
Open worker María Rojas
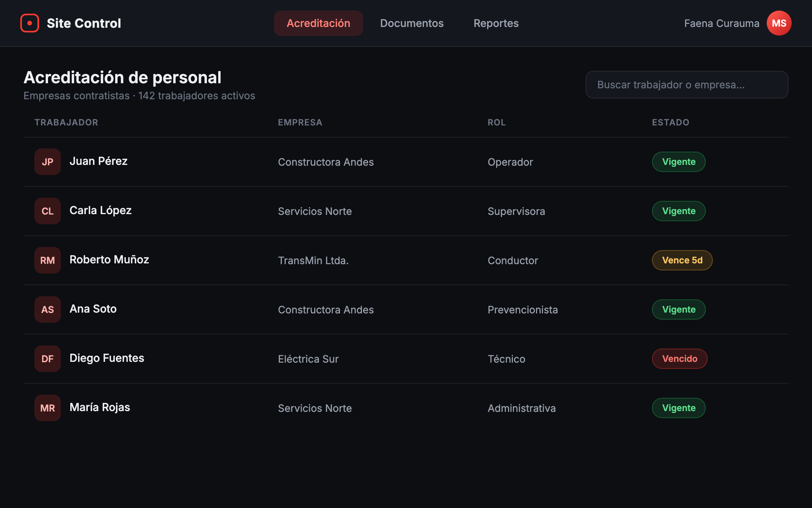100,407
